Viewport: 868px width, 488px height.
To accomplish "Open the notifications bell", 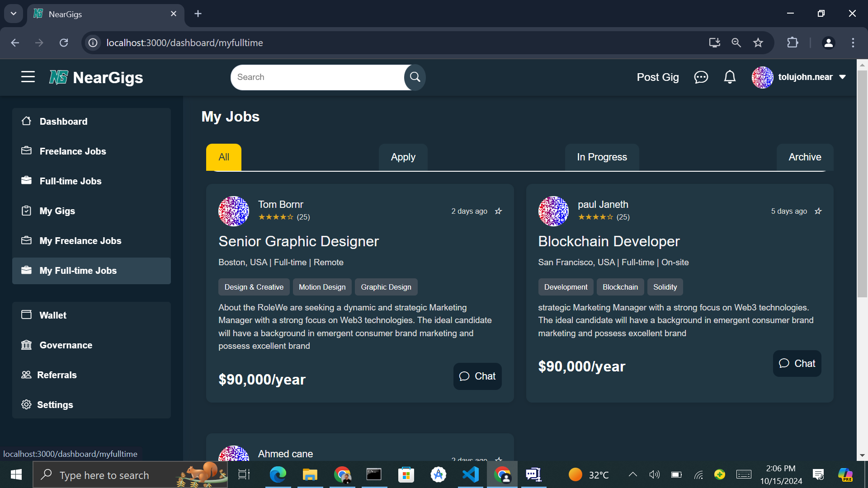I will [x=730, y=77].
